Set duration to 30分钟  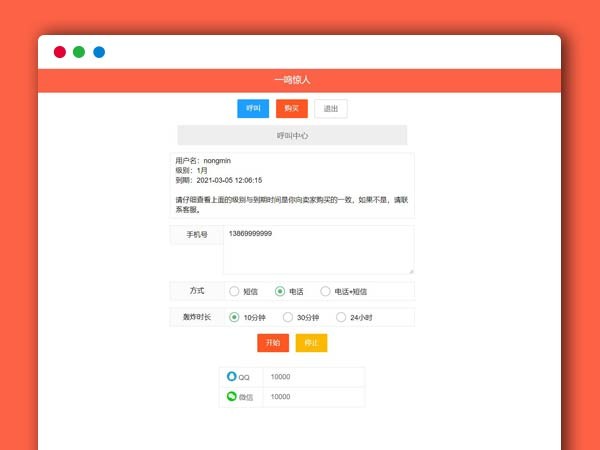pos(288,317)
